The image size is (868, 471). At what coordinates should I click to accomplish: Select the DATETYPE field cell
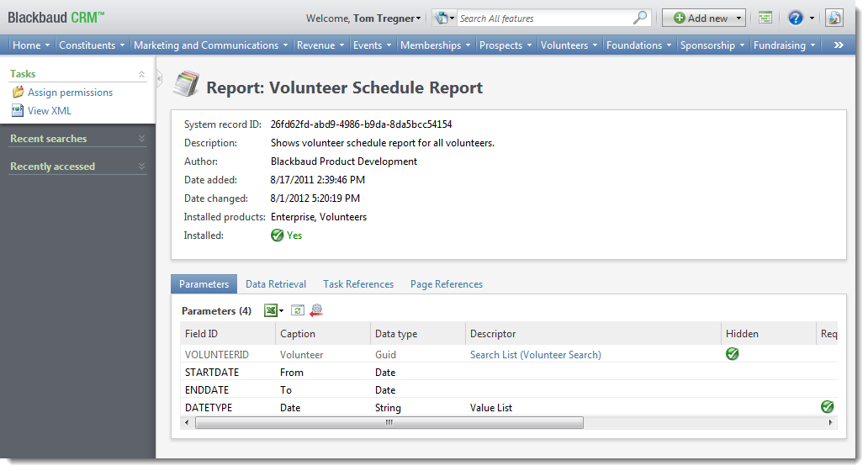point(209,407)
